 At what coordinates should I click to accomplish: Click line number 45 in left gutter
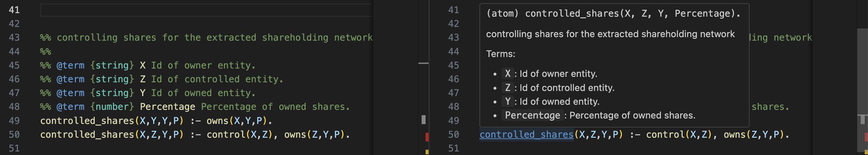pos(14,65)
